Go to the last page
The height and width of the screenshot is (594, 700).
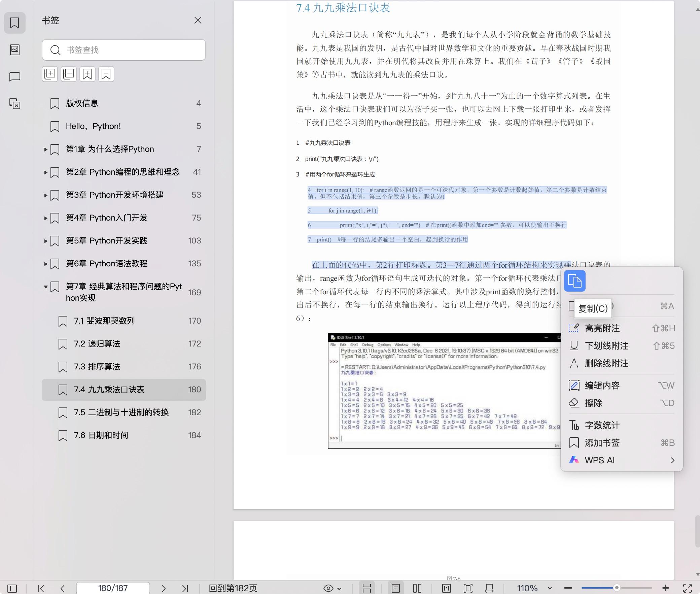(185, 588)
